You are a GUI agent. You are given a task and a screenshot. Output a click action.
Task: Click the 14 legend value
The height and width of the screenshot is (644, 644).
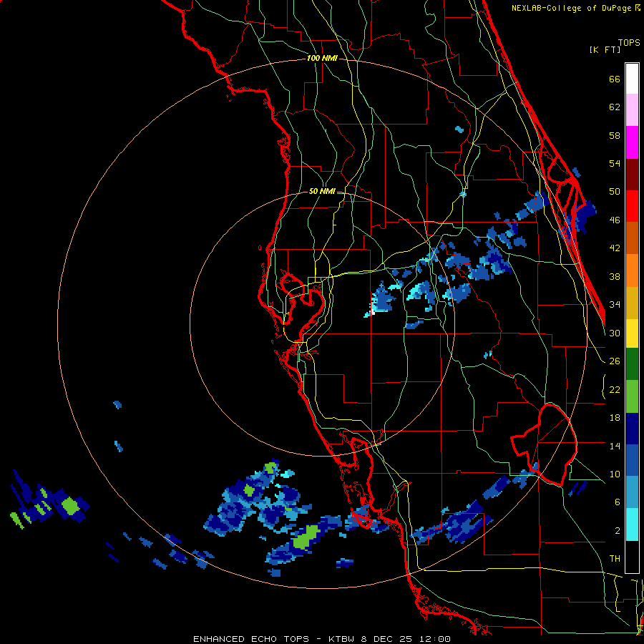pos(615,446)
